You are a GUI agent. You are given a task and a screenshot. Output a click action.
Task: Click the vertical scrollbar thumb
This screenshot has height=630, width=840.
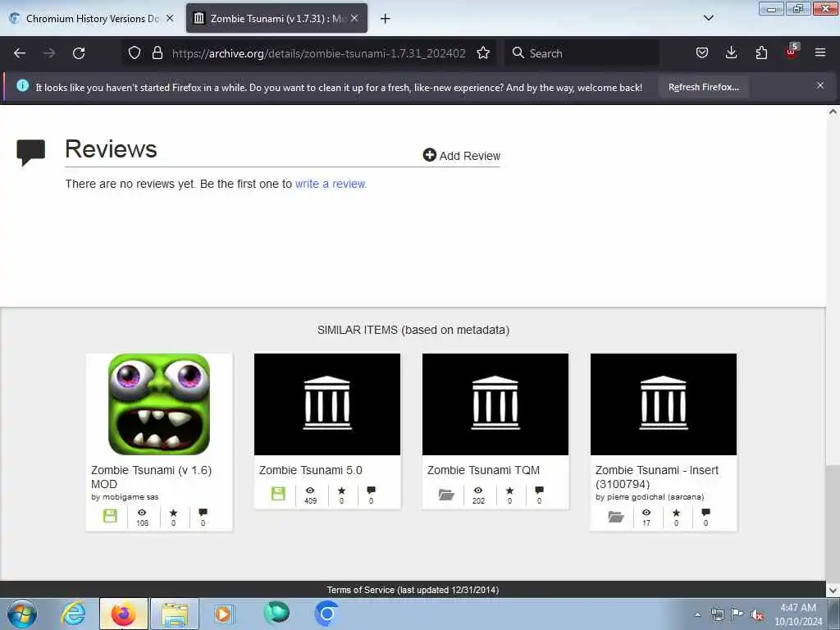tap(833, 523)
